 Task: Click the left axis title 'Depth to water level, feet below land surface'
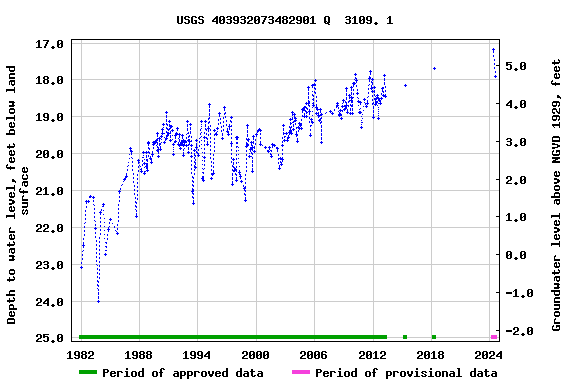coord(17,195)
